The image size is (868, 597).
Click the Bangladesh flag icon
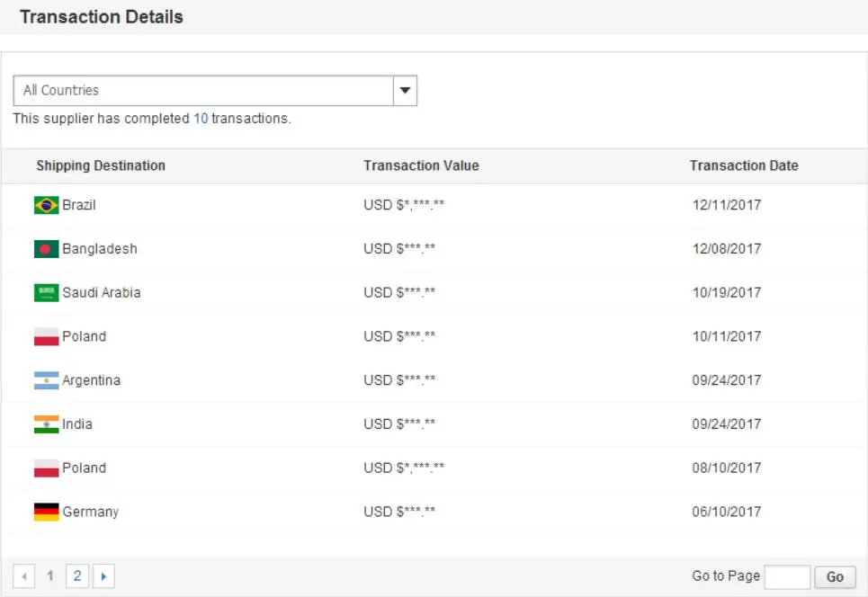coord(46,249)
